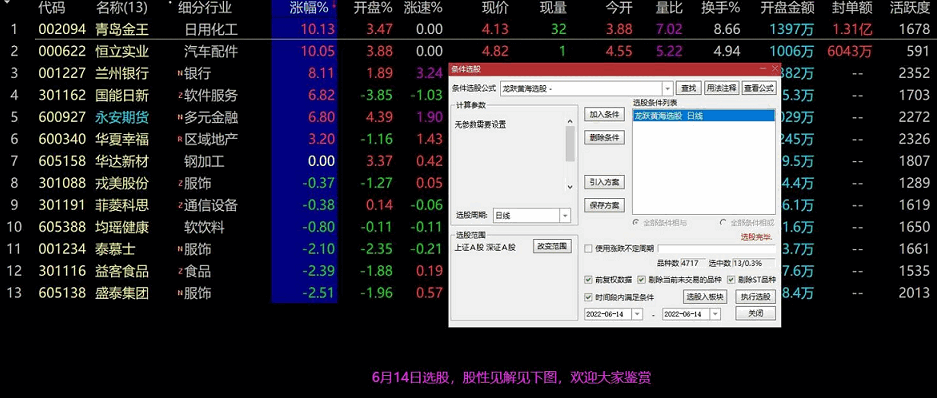Select stock 青岛金王 row name
The width and height of the screenshot is (937, 398).
pos(122,29)
